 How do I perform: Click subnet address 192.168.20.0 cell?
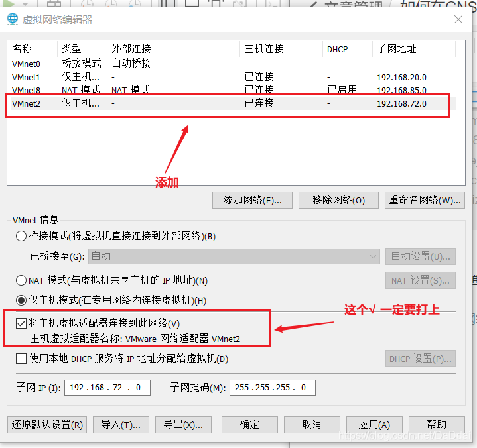[x=401, y=77]
